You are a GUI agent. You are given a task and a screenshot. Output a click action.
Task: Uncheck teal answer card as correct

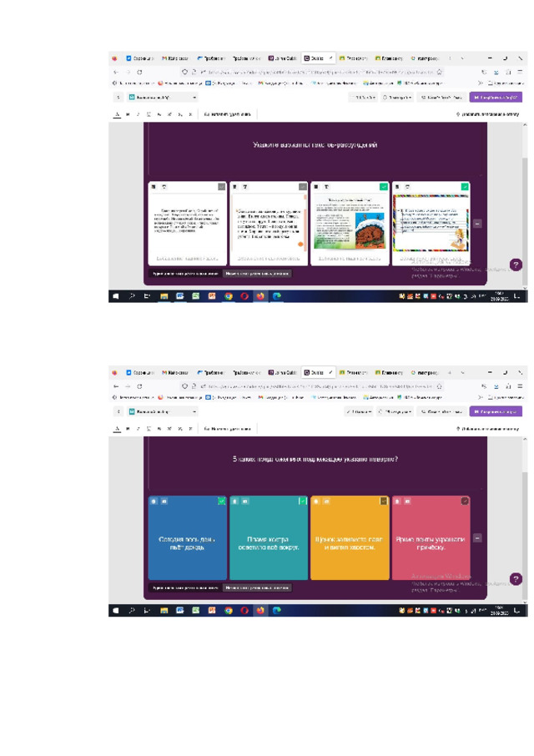[303, 501]
